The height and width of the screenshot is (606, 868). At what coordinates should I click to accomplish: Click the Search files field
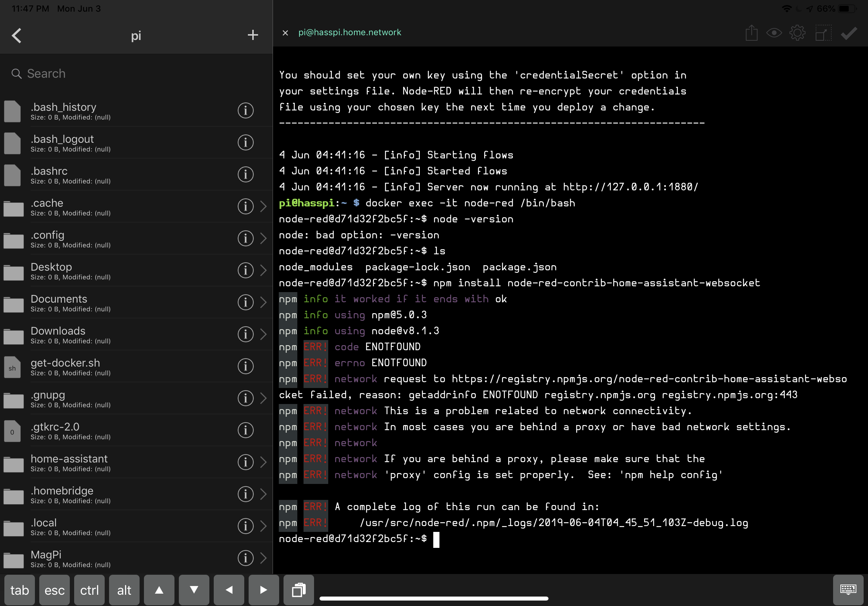coord(136,74)
